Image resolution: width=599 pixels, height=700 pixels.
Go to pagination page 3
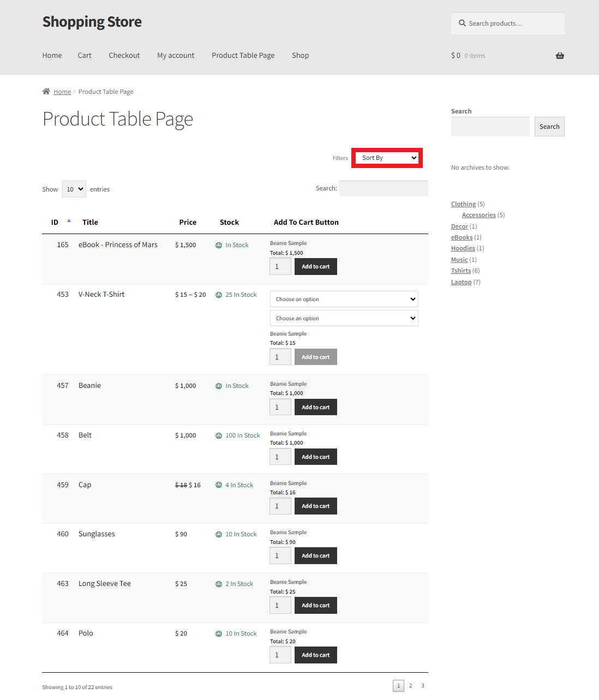(422, 686)
